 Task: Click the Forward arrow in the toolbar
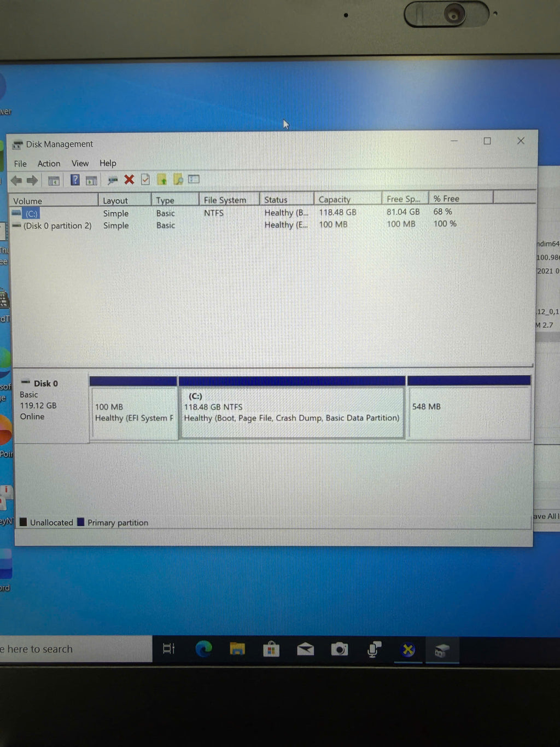(32, 180)
